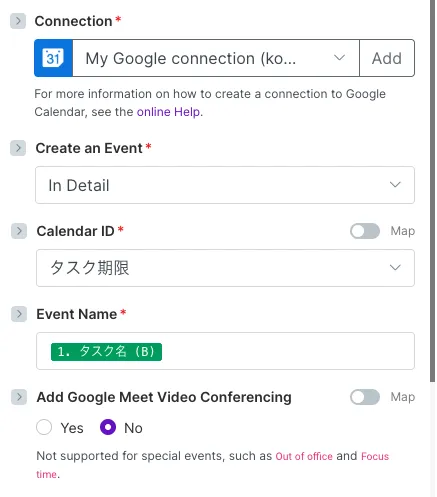This screenshot has height=497, width=437.
Task: Select Yes for Google Meet conferencing
Action: tap(44, 427)
